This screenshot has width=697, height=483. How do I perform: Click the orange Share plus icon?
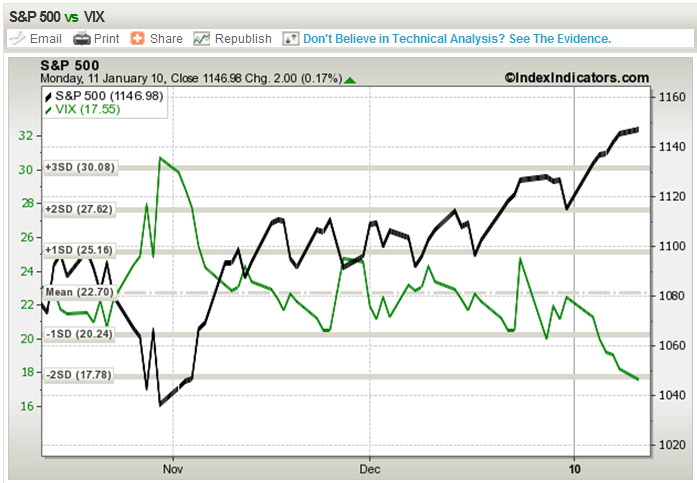[x=137, y=38]
